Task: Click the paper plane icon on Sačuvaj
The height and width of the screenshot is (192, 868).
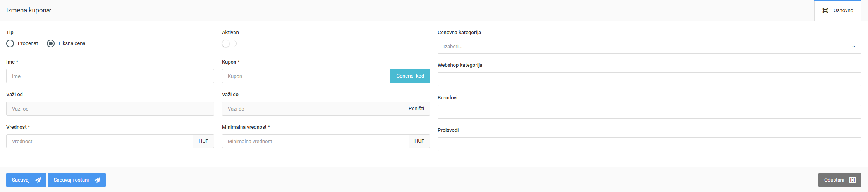Action: pos(38,180)
